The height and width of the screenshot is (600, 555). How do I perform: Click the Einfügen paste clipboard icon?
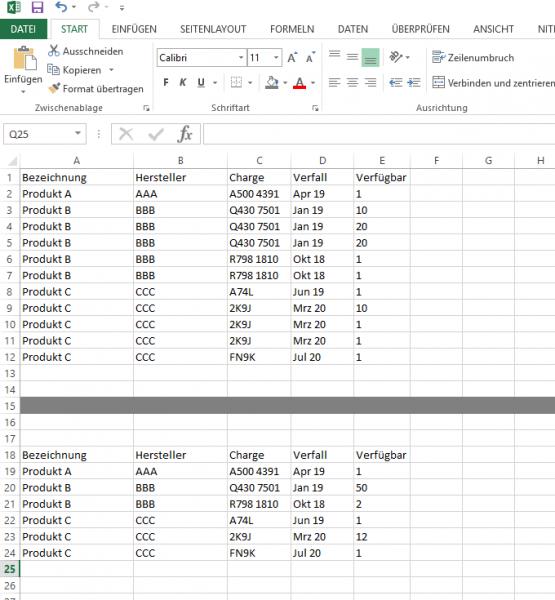click(x=25, y=58)
